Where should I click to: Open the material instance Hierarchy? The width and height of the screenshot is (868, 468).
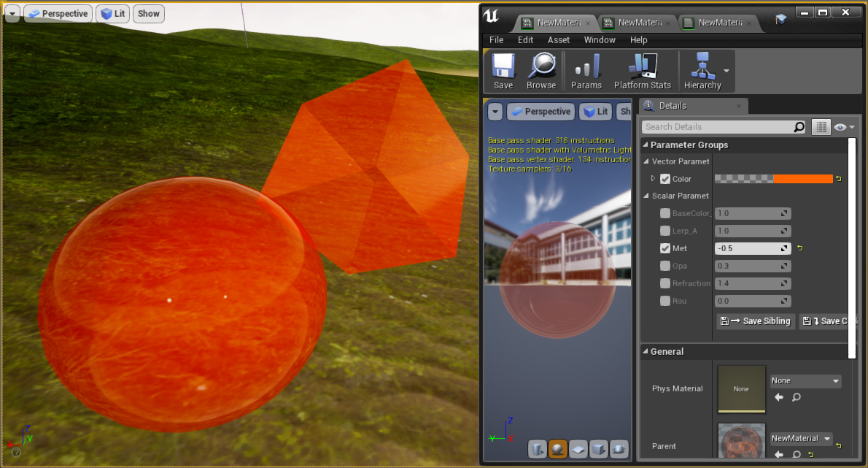702,69
